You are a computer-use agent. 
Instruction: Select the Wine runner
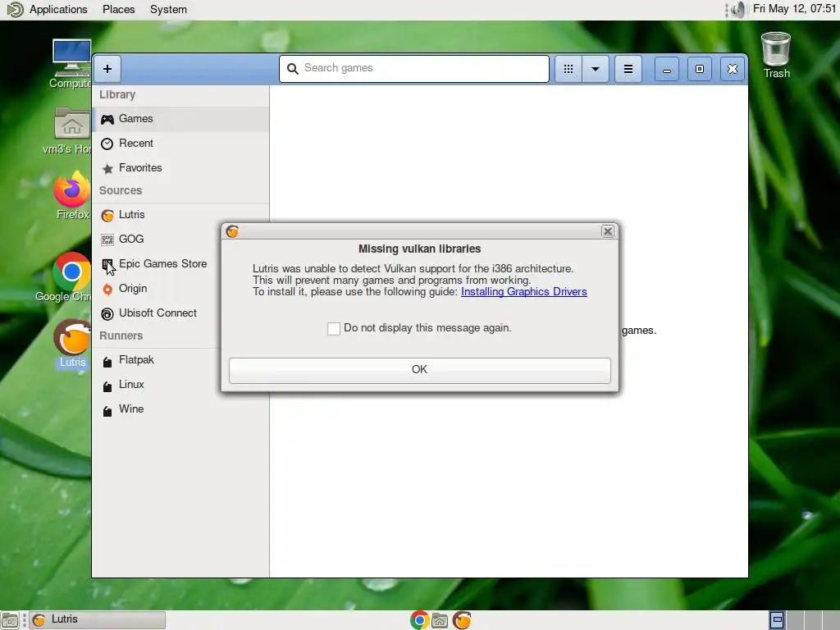pyautogui.click(x=180, y=409)
